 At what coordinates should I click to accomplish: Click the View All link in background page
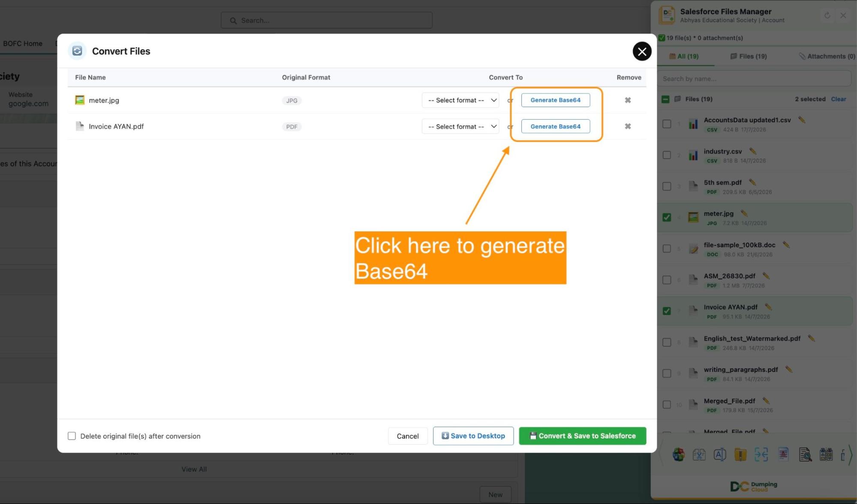[194, 469]
